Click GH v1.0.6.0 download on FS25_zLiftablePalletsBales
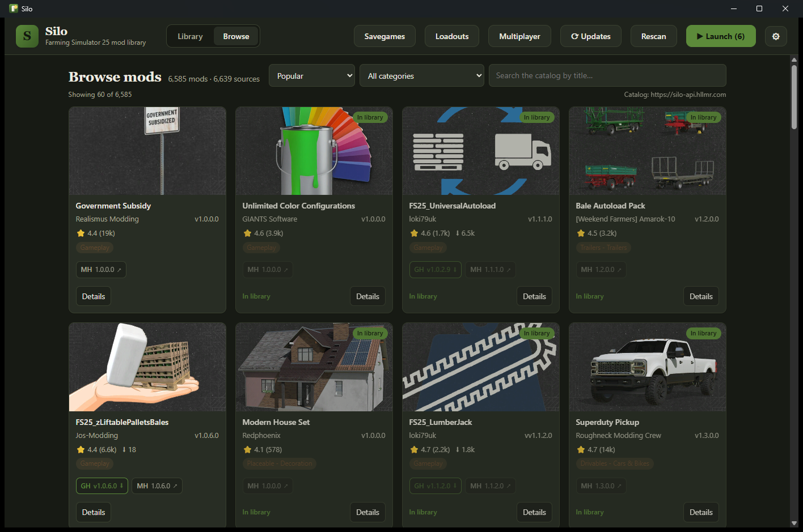 (x=102, y=486)
